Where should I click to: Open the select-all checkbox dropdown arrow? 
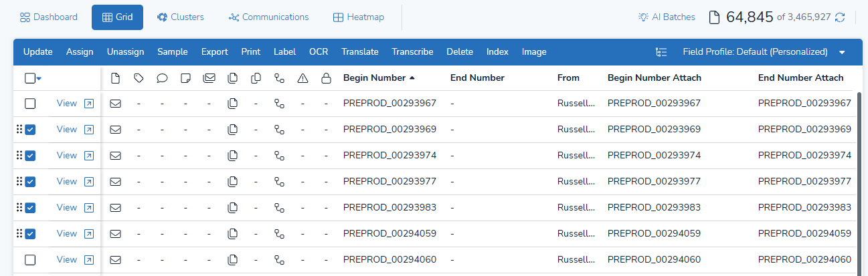click(x=39, y=79)
